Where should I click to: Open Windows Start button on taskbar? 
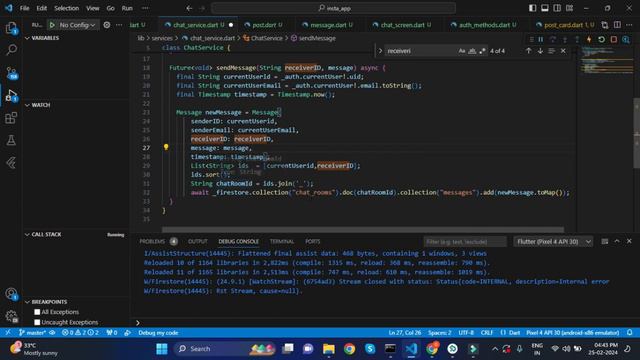(162, 349)
